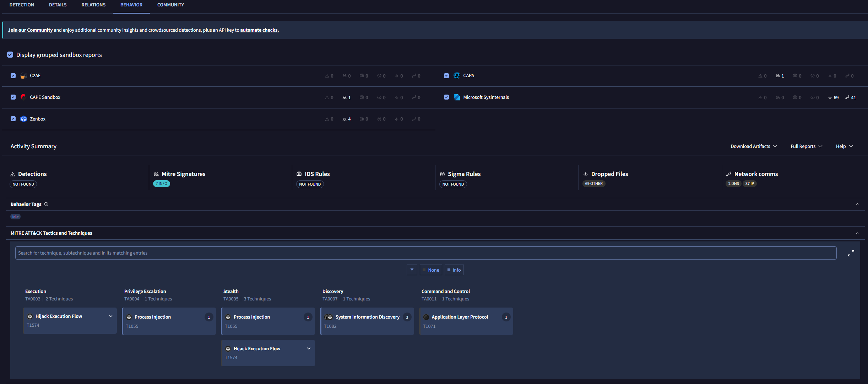Toggle the Info severity filter
The image size is (868, 384).
pos(454,270)
